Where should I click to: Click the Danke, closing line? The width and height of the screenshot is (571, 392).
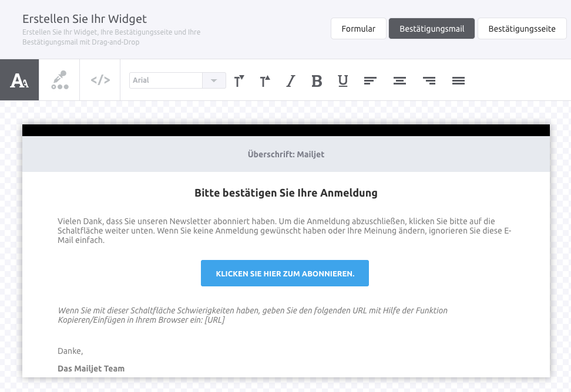(x=70, y=351)
